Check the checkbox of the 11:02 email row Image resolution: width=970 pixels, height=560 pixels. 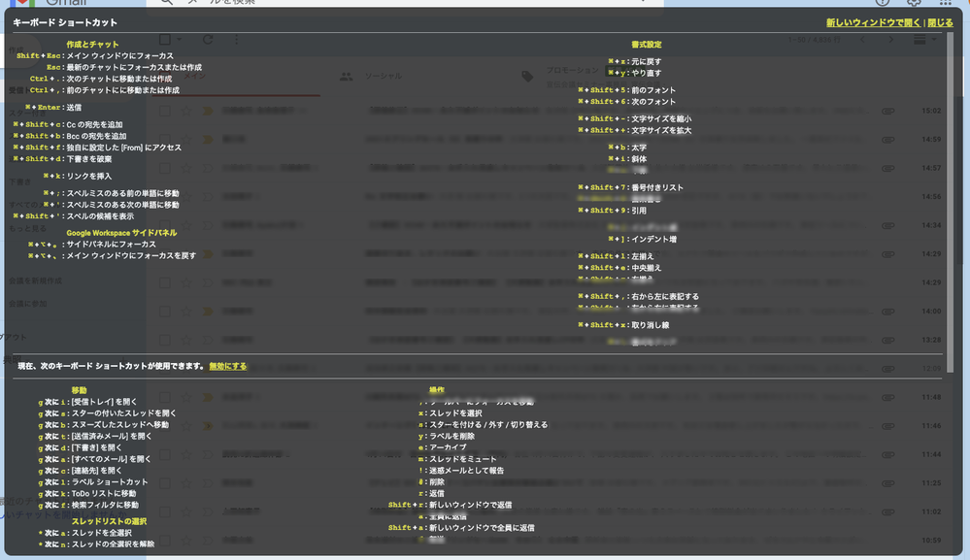pos(164,511)
